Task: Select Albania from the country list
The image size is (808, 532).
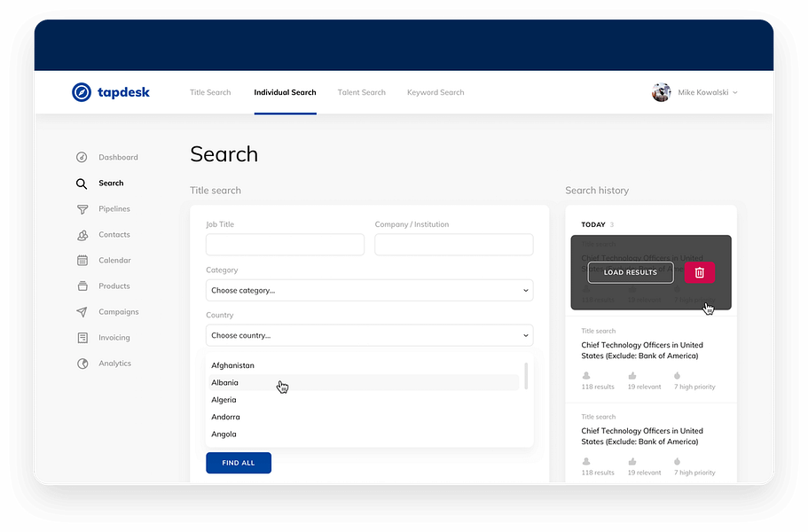Action: pyautogui.click(x=365, y=383)
